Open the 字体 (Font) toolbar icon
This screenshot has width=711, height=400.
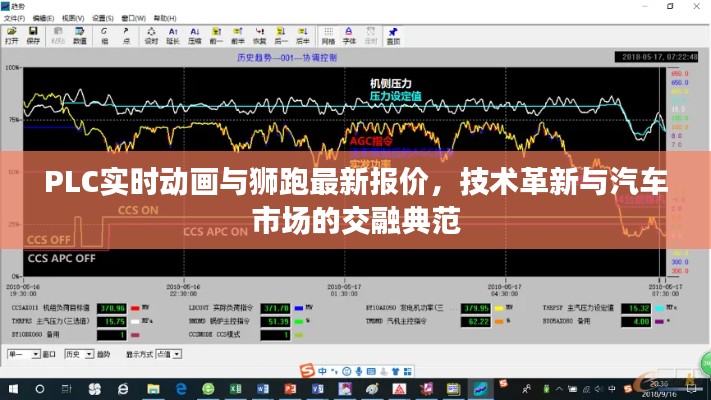pyautogui.click(x=350, y=35)
